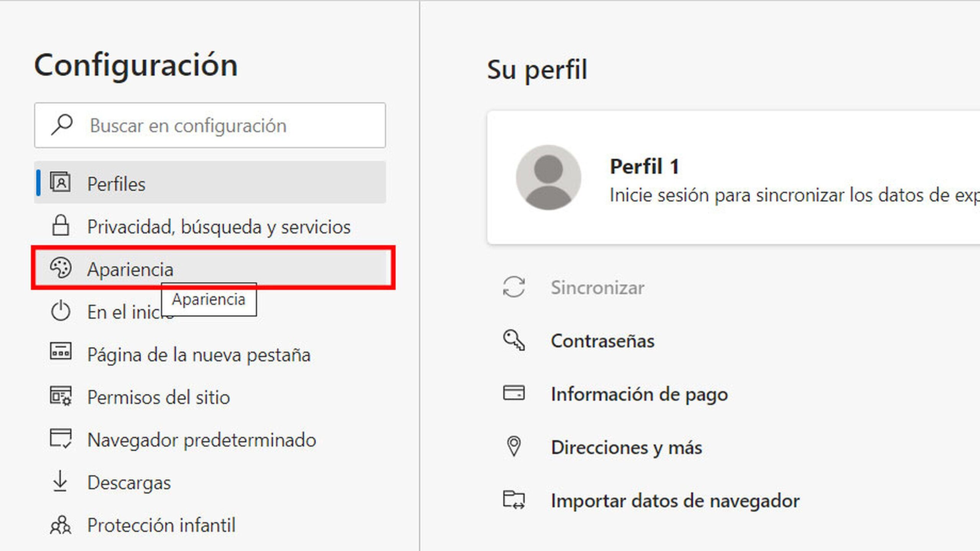This screenshot has height=551, width=980.
Task: Click the Sincronizar refresh icon
Action: click(x=513, y=288)
